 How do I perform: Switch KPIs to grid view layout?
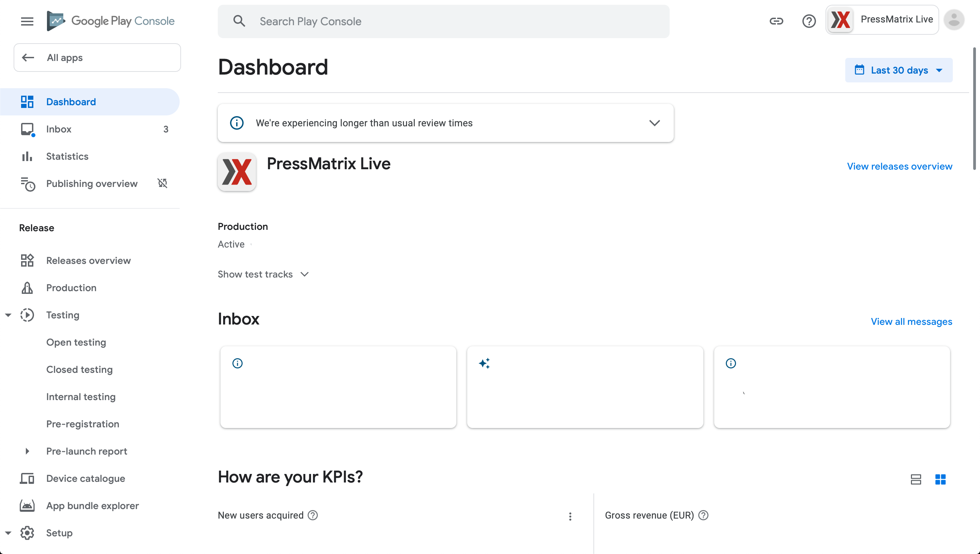pyautogui.click(x=941, y=479)
